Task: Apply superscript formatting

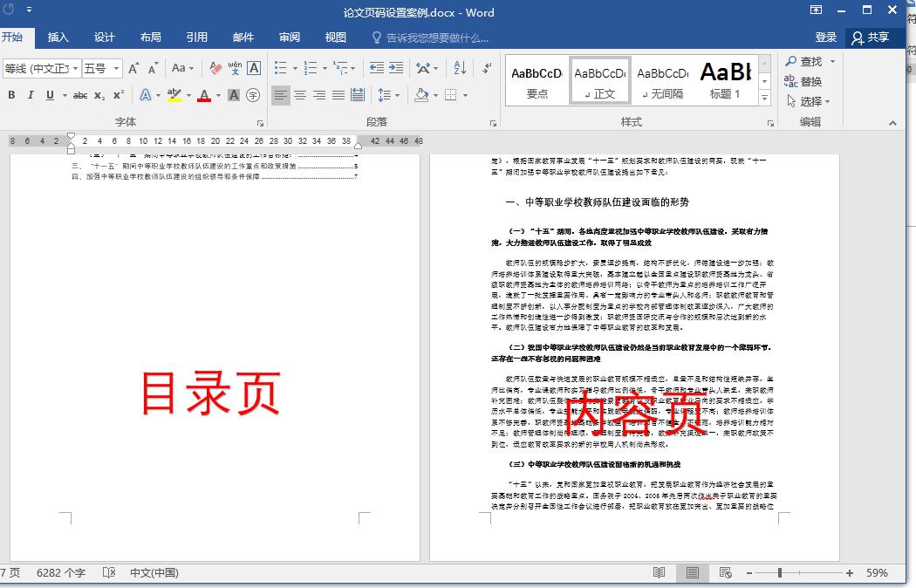Action: tap(117, 93)
